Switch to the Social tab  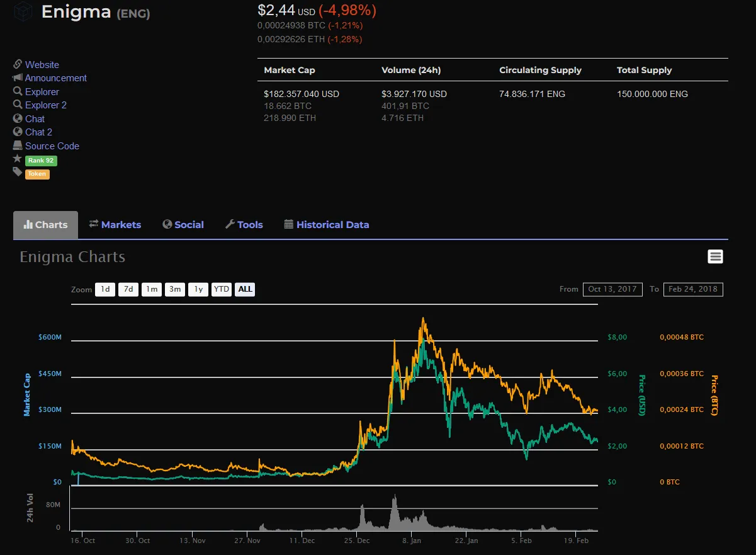coord(183,225)
